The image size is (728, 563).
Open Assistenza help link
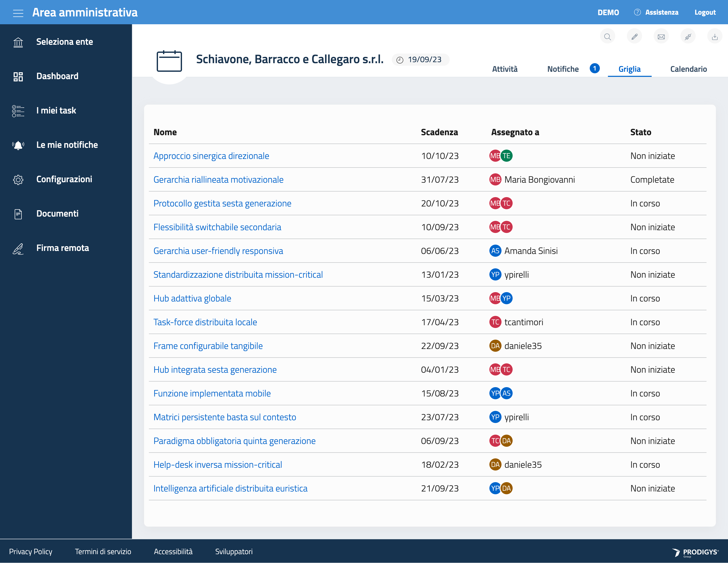point(661,12)
